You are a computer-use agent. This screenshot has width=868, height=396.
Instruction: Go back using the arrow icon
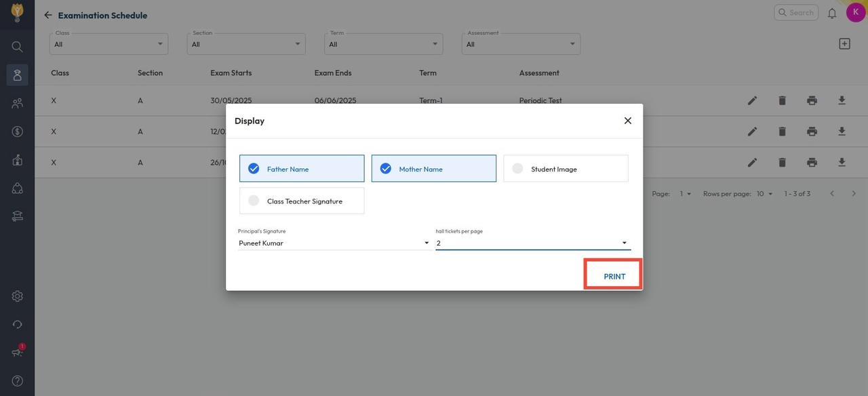pyautogui.click(x=48, y=15)
